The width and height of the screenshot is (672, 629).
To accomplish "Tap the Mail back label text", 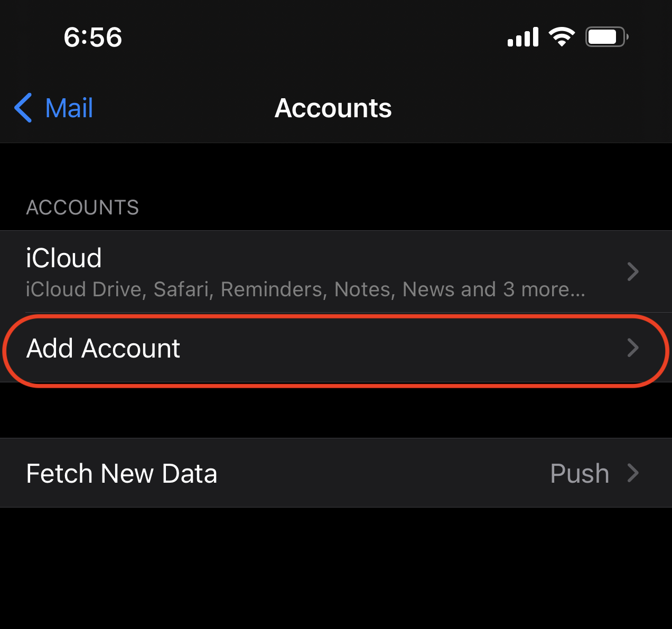I will [x=69, y=107].
